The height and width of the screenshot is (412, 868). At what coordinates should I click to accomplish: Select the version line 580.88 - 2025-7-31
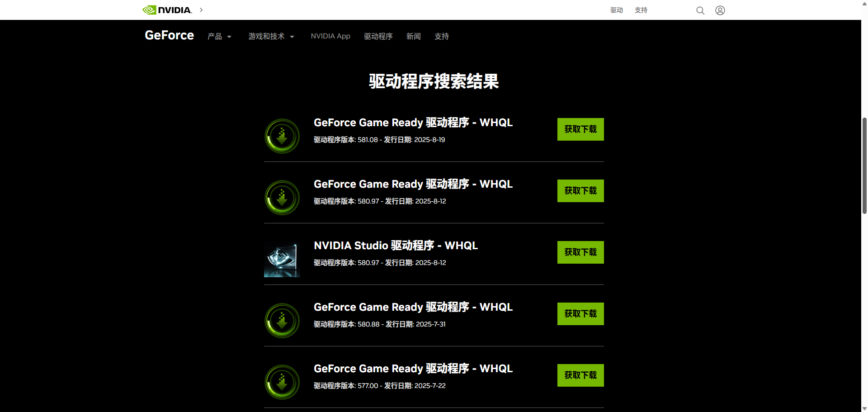tap(380, 324)
